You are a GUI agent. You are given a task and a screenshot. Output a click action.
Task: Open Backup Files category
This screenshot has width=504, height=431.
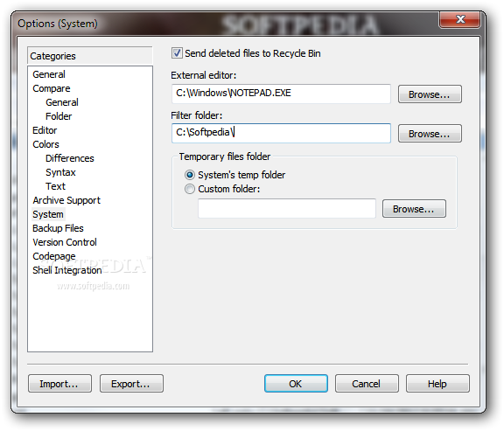coord(58,228)
